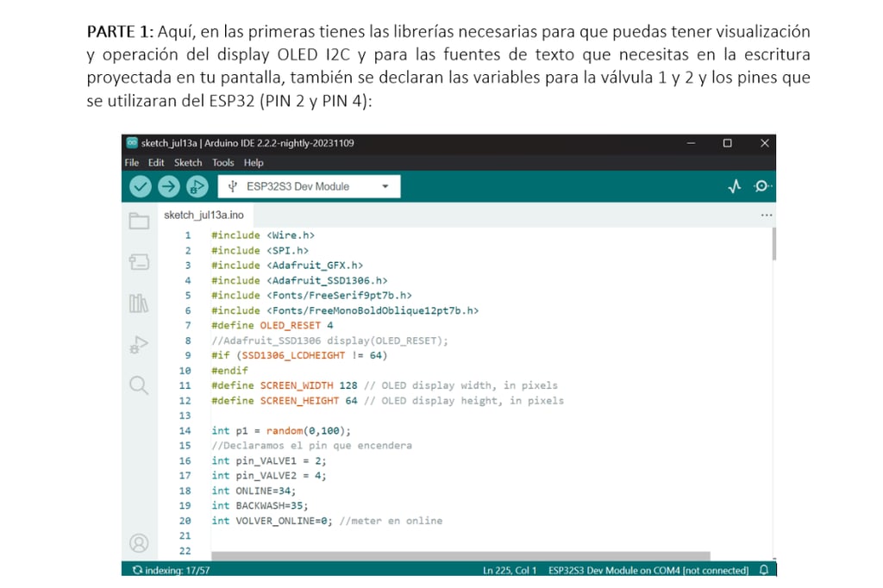Image resolution: width=883 pixels, height=588 pixels.
Task: Click the horizontal editor scrollbar thumb
Action: (460, 556)
